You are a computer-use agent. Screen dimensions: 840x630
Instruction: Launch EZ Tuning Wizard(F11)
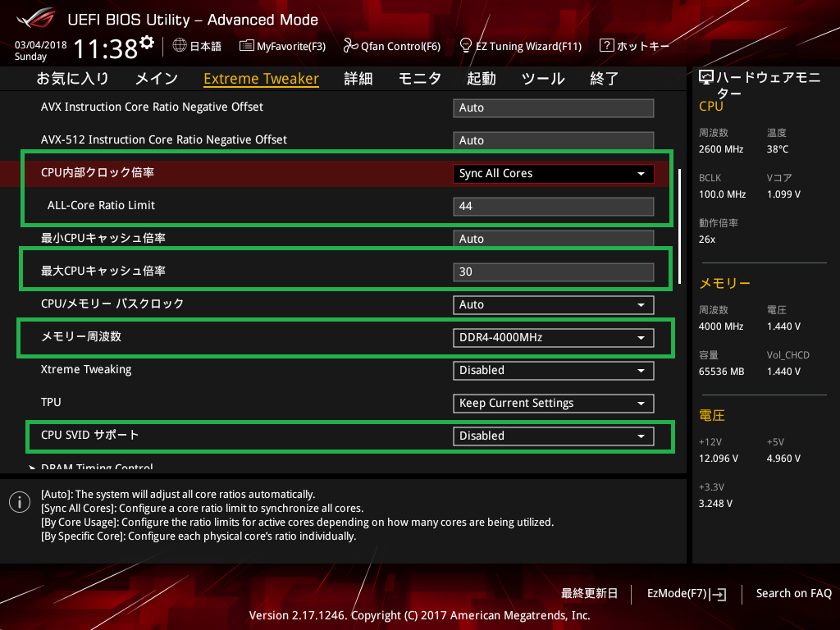(x=521, y=46)
